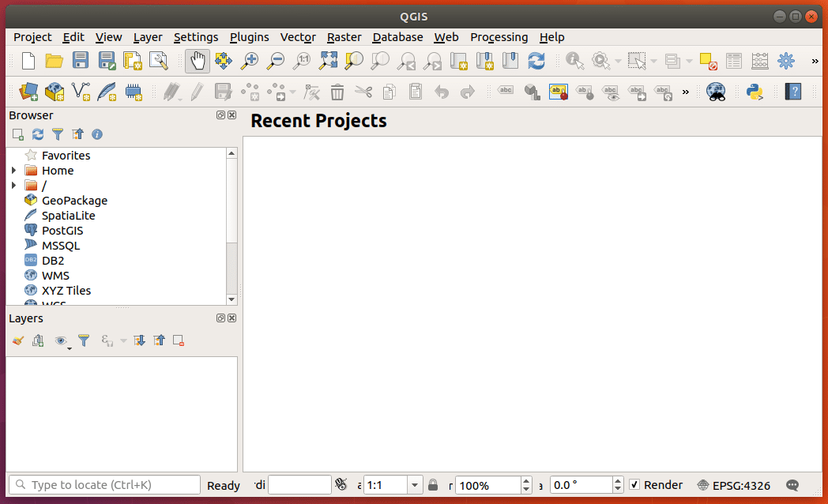The image size is (828, 504).
Task: Select the GeoPackage browser entry
Action: pyautogui.click(x=74, y=201)
